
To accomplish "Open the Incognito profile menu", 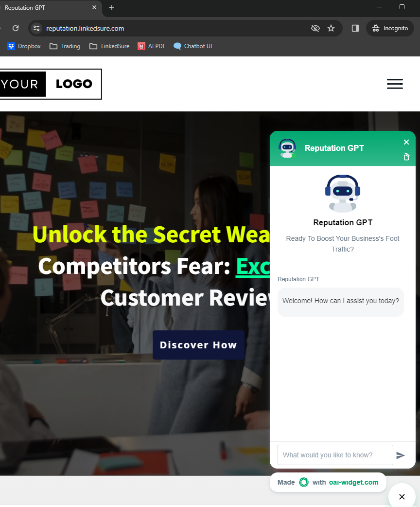I will [390, 28].
